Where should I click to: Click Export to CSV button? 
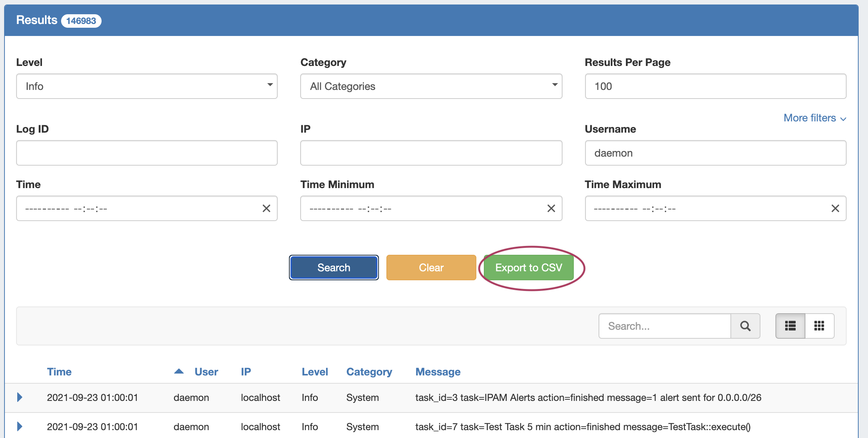pyautogui.click(x=528, y=268)
